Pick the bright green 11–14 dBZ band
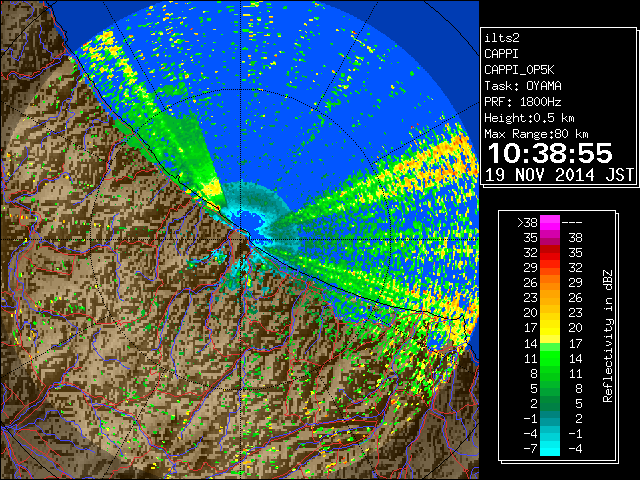640x480 pixels. 550,358
